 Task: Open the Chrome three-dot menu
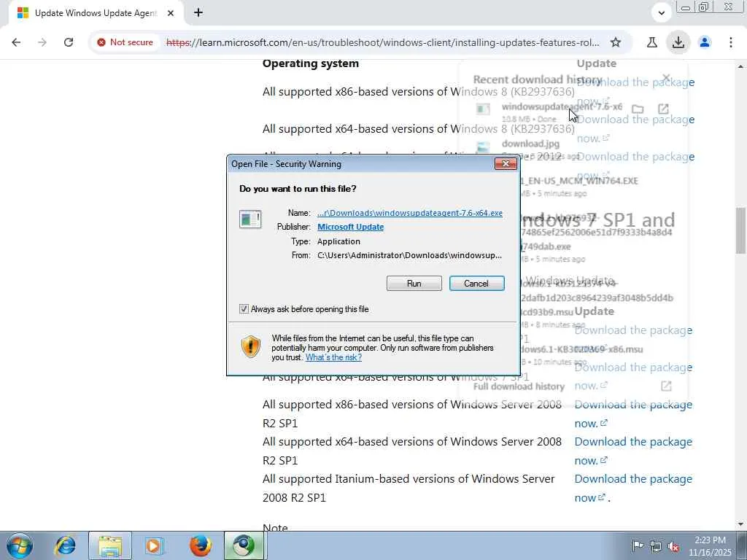(x=731, y=42)
